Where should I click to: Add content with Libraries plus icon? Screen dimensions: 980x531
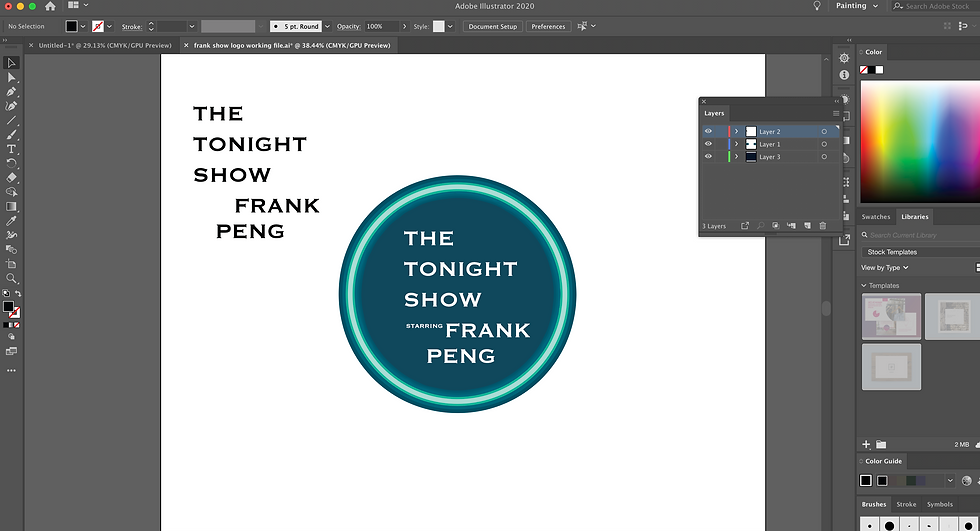coord(866,444)
